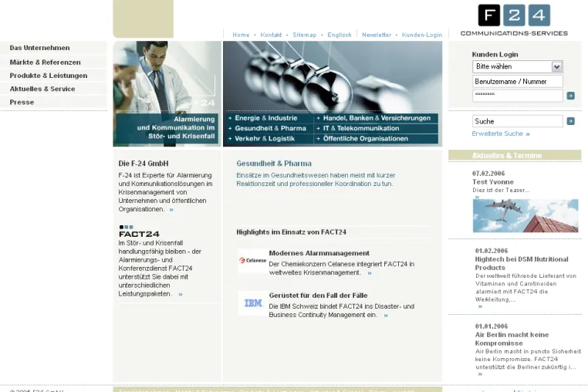Screen dimensions: 588x392
Task: Open the Kontakt link
Action: pyautogui.click(x=271, y=35)
